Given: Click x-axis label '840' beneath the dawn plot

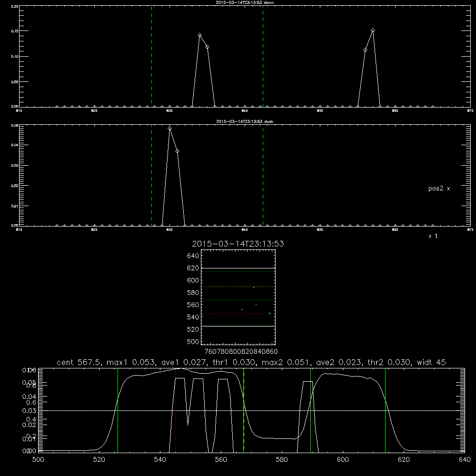Looking at the screenshot, I should click(245, 111).
